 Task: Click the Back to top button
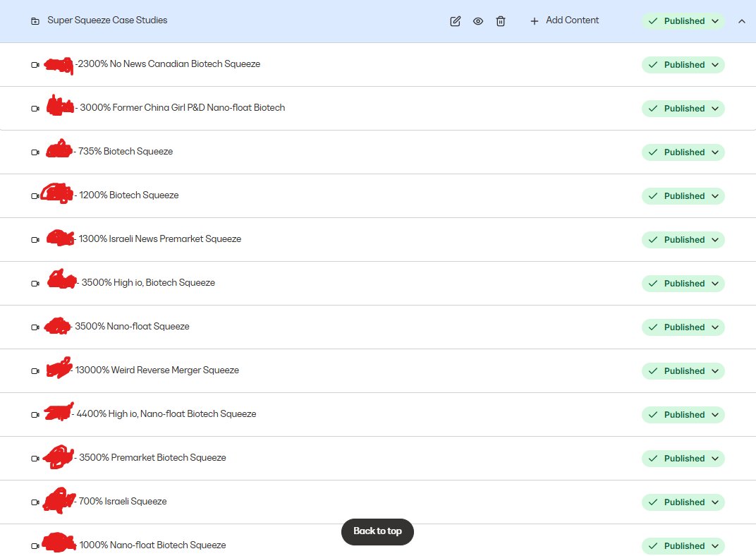pyautogui.click(x=377, y=532)
